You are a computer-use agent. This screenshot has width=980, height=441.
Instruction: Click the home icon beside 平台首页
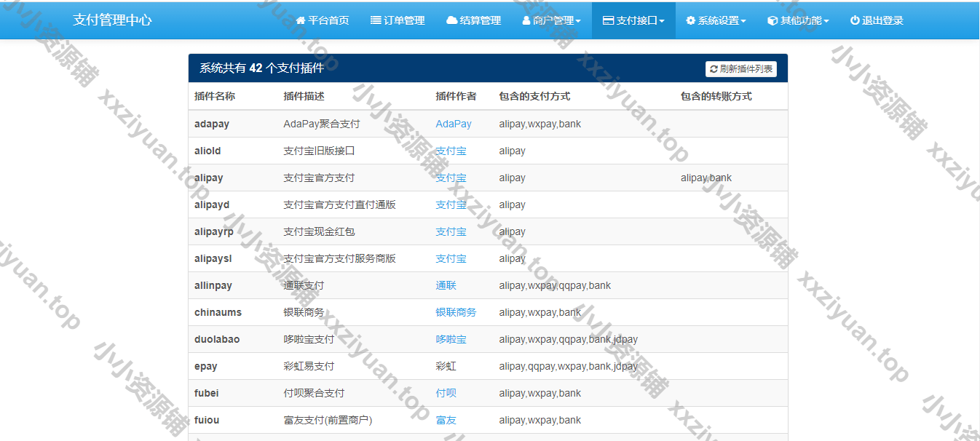[300, 20]
